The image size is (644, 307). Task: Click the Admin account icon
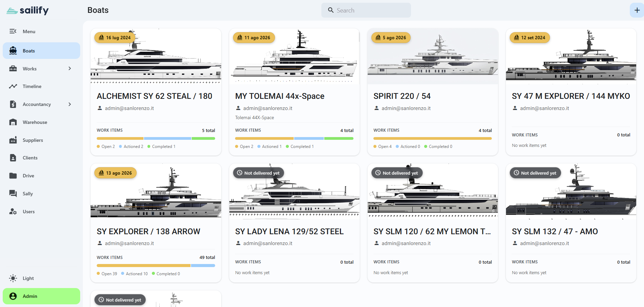13,296
